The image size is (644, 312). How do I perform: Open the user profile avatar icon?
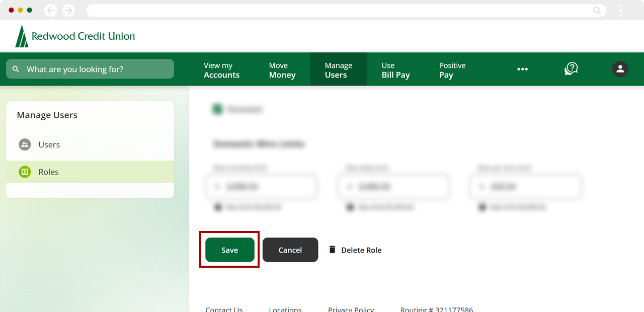[x=620, y=69]
